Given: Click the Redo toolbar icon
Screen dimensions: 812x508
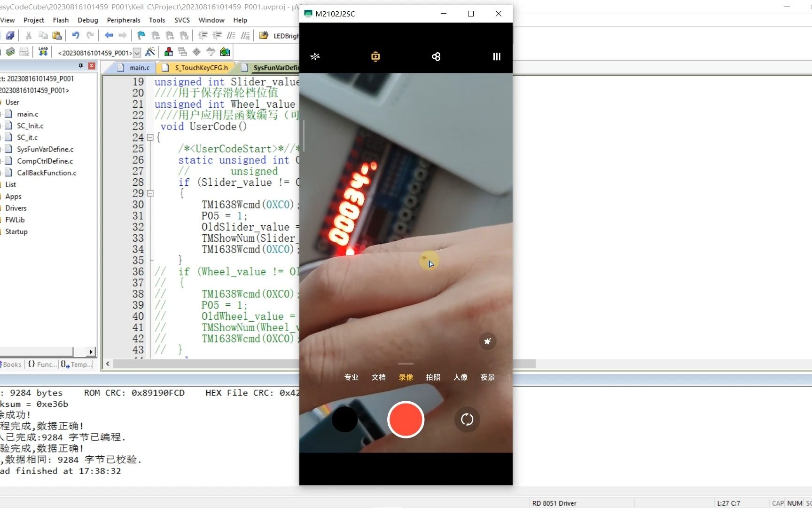Looking at the screenshot, I should (90, 35).
